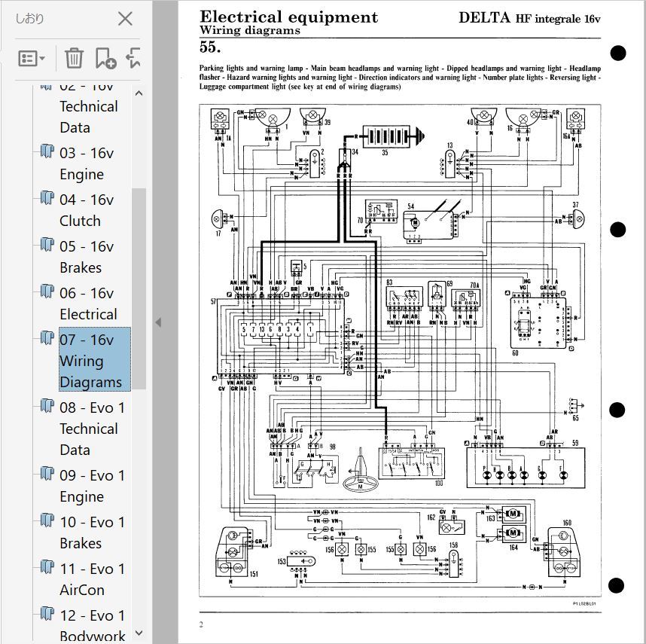Viewport: 646px width, 644px height.
Task: Delete the selected bookmark with trash icon
Action: click(x=74, y=58)
